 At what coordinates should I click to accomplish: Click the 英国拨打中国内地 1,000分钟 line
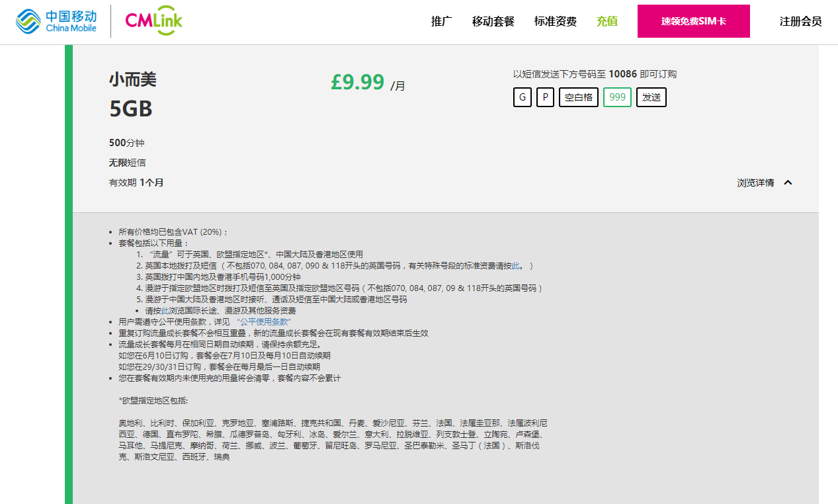tap(223, 276)
